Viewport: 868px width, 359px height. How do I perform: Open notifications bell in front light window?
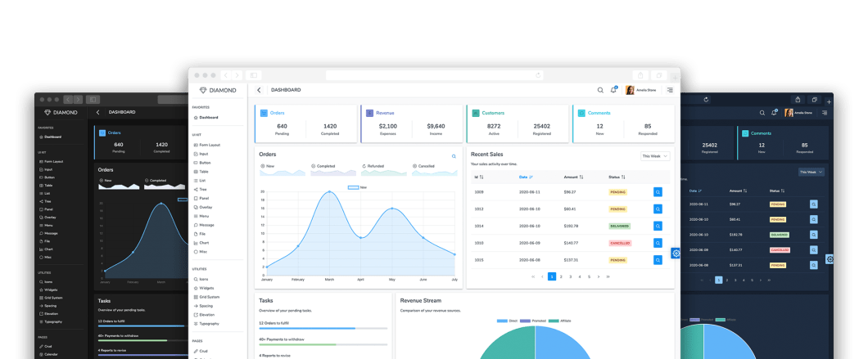coord(613,90)
